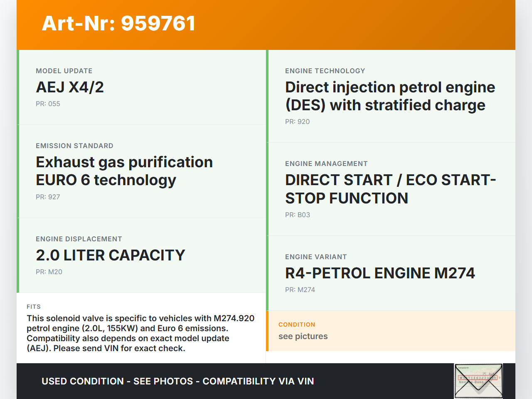The image size is (532, 399).
Task: Click the EMISSION STANDARD section label
Action: coord(74,146)
